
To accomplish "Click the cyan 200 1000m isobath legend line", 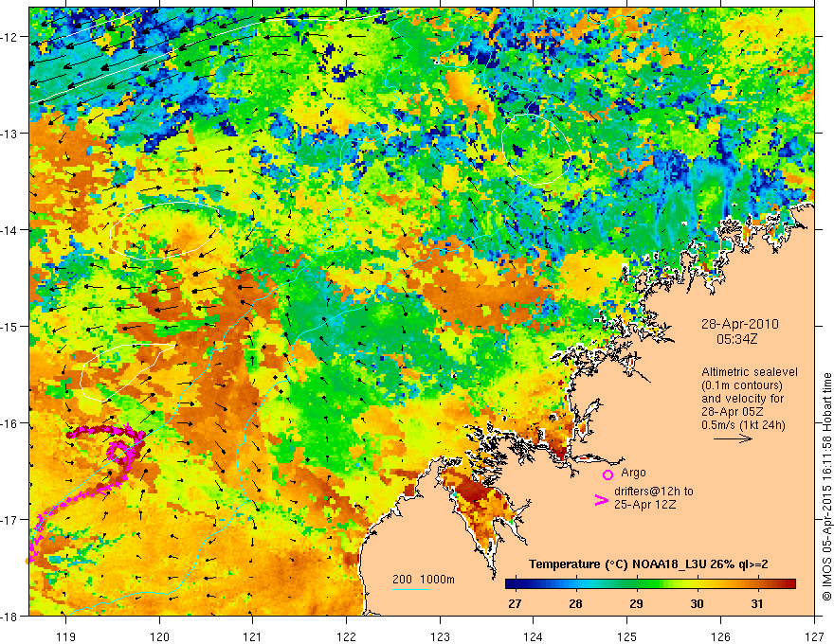I will click(411, 589).
